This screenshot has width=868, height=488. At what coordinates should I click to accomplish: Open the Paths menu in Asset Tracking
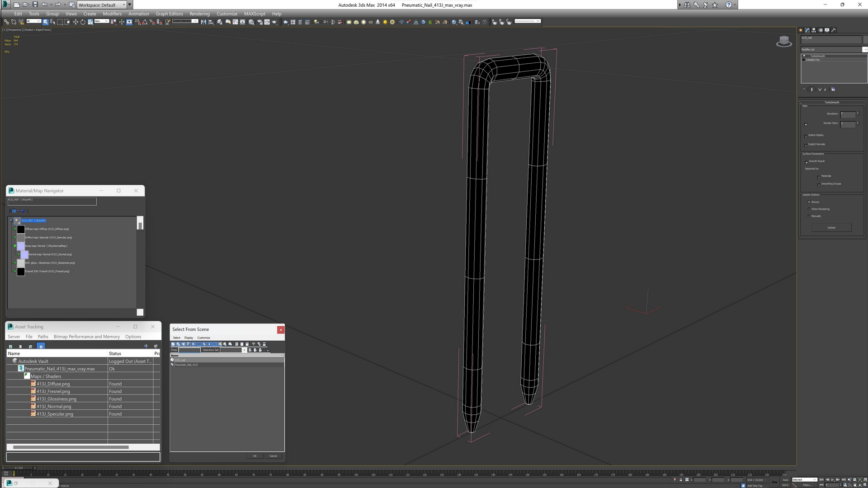tap(43, 337)
